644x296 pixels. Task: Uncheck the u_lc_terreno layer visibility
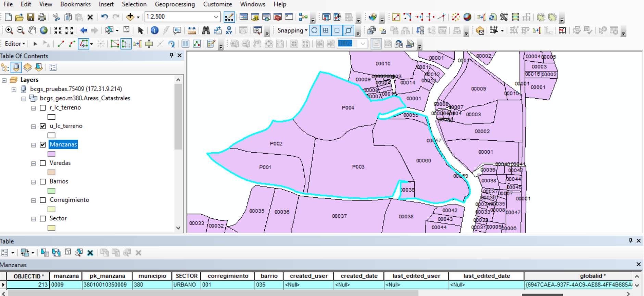pyautogui.click(x=43, y=126)
